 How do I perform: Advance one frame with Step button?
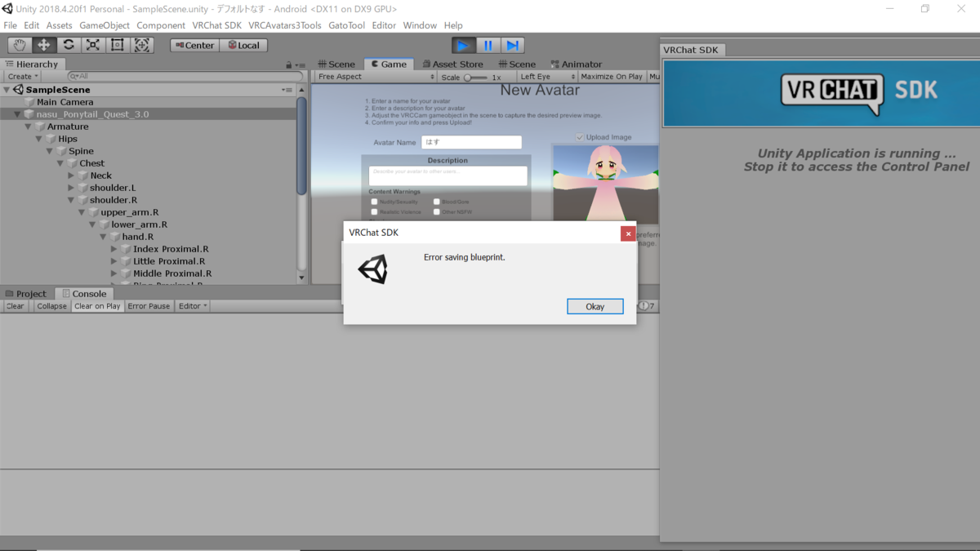point(512,46)
